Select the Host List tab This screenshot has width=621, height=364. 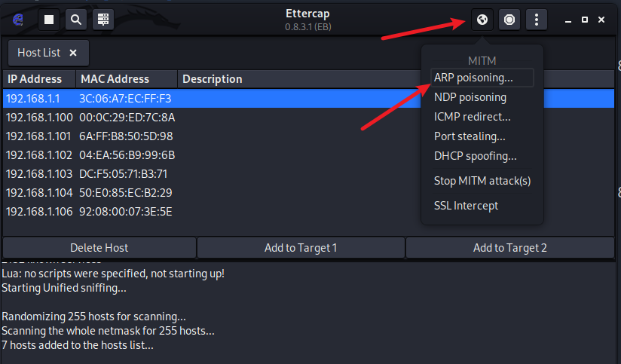(48, 53)
